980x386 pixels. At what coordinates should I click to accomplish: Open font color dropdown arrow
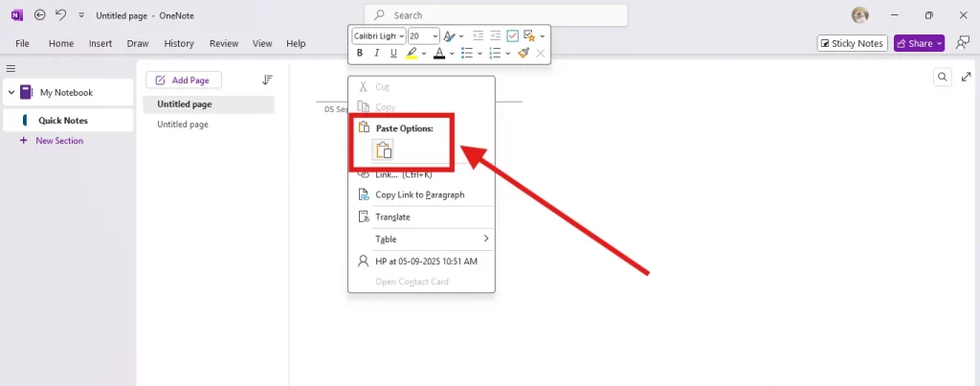pyautogui.click(x=452, y=54)
